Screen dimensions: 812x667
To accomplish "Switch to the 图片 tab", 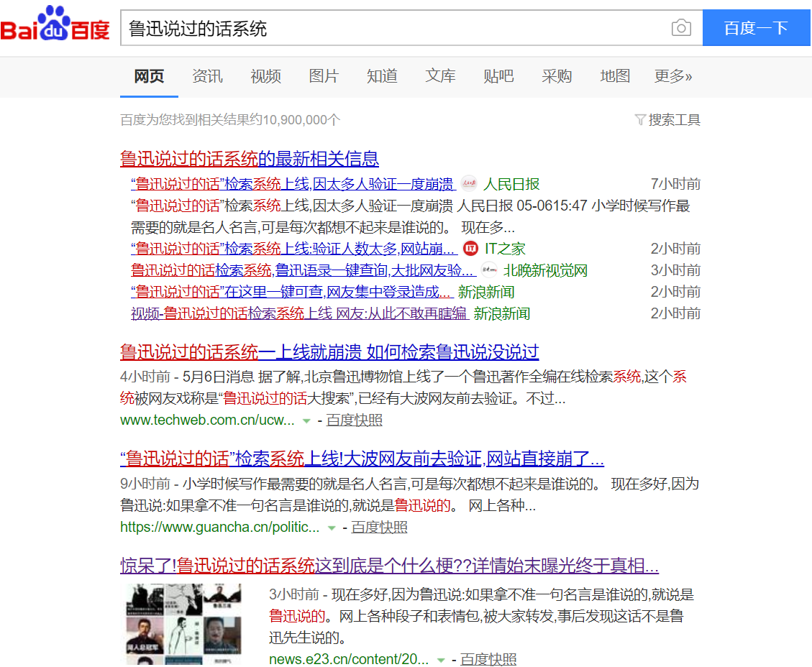I will [x=324, y=77].
